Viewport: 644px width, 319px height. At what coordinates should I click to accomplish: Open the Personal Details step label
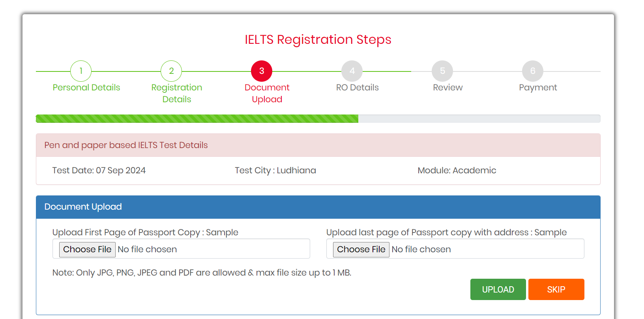pyautogui.click(x=86, y=88)
